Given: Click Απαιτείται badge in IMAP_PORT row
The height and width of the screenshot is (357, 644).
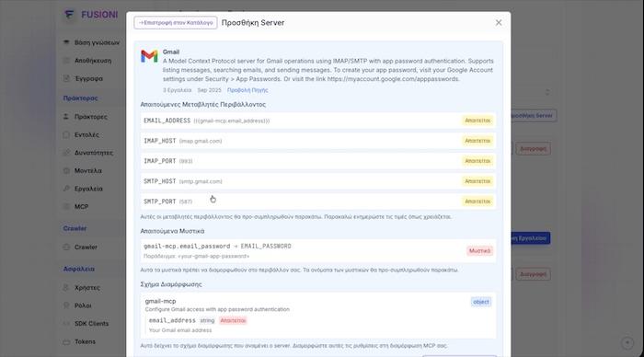Looking at the screenshot, I should (x=477, y=161).
